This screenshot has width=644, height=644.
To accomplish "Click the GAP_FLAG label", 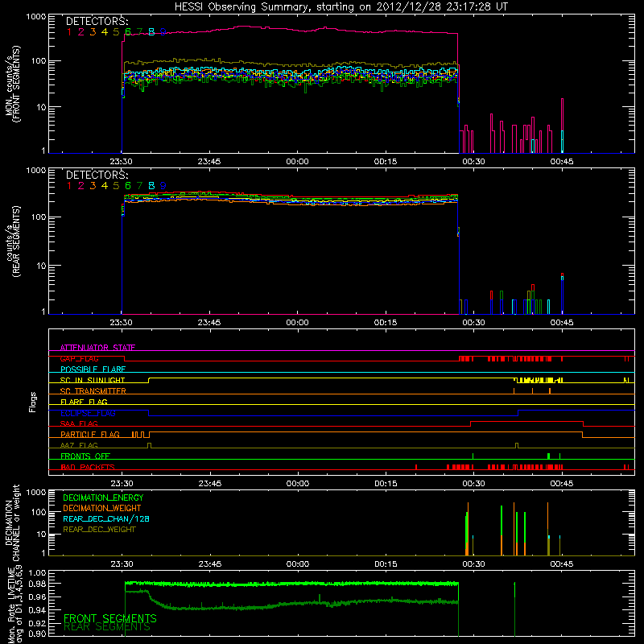I will point(79,358).
